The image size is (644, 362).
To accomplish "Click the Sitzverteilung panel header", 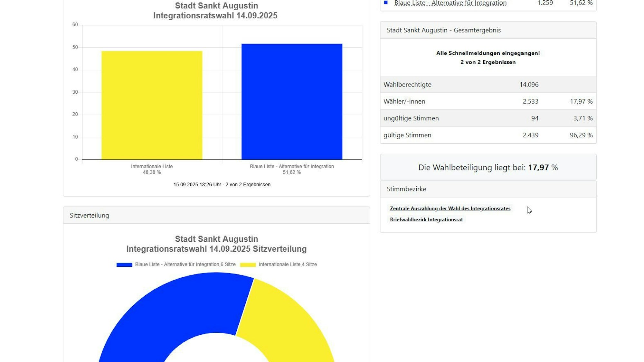I will (x=90, y=215).
